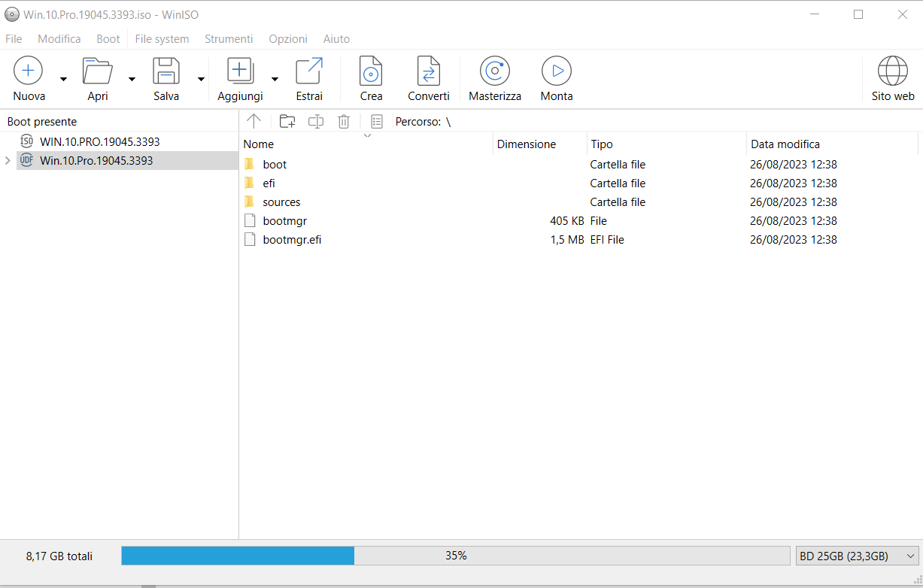
Task: Click the 1,5 MB size cell
Action: [x=567, y=240]
